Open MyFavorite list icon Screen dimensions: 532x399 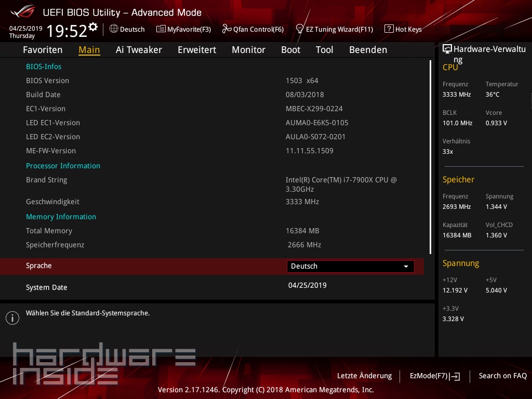tap(161, 29)
